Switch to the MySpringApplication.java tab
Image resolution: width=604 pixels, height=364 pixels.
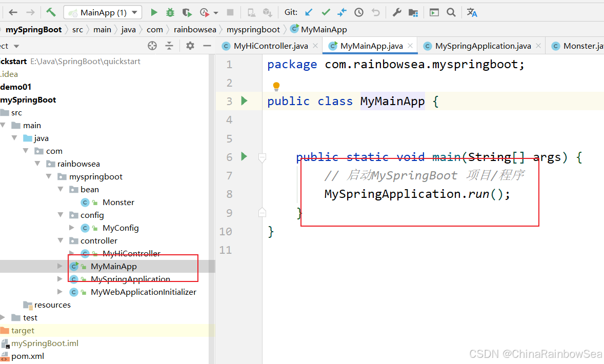(482, 46)
